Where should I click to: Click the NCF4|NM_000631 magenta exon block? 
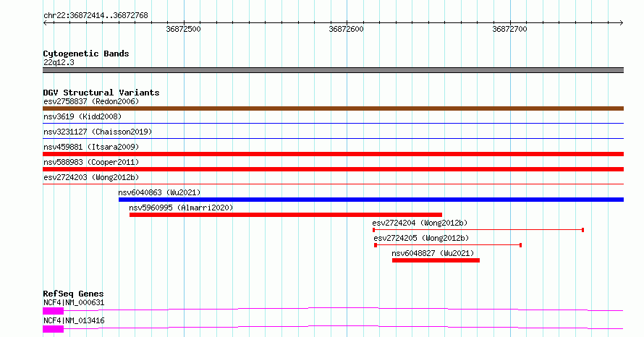coord(54,311)
